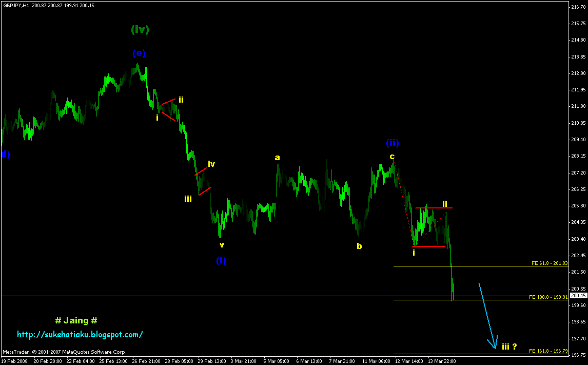Image resolution: width=588 pixels, height=365 pixels.
Task: Click the '26 Feb 21:00' time label
Action: pos(146,361)
